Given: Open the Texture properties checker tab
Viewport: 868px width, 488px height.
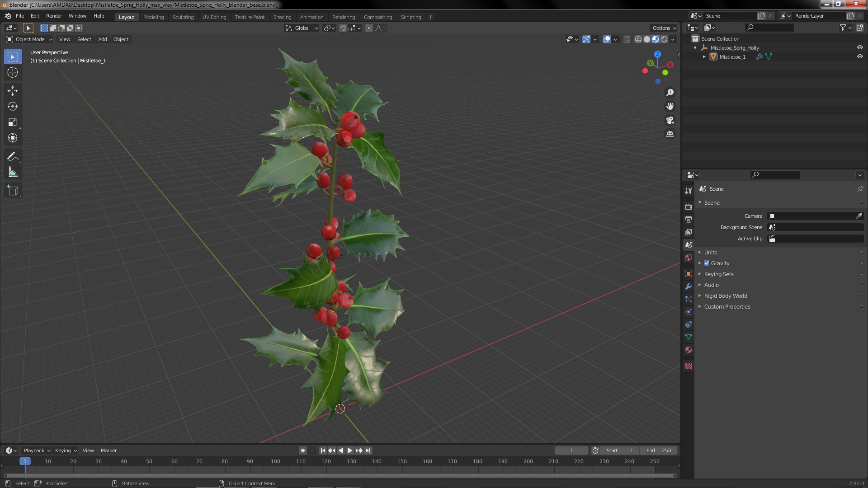Looking at the screenshot, I should point(689,366).
